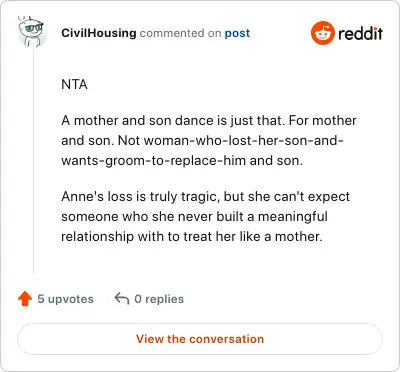Open the Reddit Snoo logo icon
The width and height of the screenshot is (400, 372).
pos(322,33)
